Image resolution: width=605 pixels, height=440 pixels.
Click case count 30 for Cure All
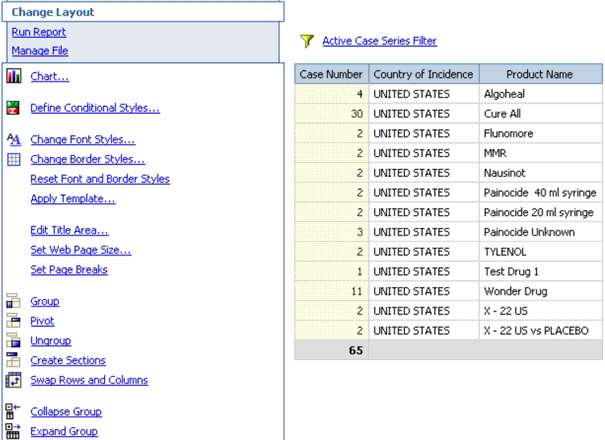click(331, 113)
